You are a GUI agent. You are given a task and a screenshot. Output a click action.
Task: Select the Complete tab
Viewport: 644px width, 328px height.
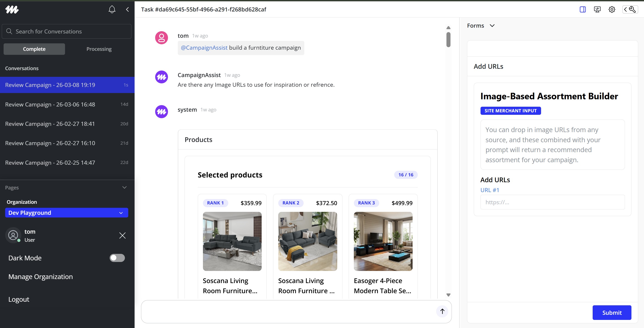point(34,49)
